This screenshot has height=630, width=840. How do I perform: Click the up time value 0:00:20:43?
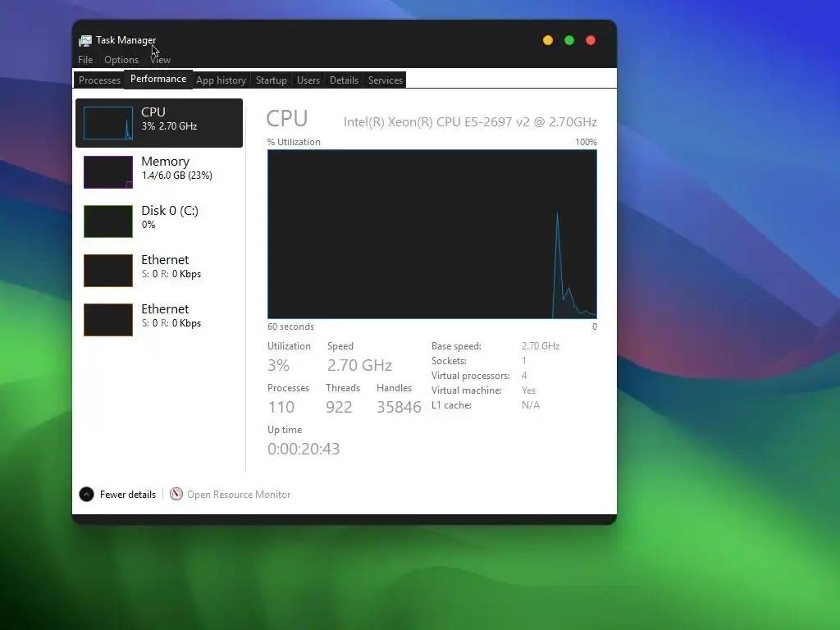coord(304,449)
